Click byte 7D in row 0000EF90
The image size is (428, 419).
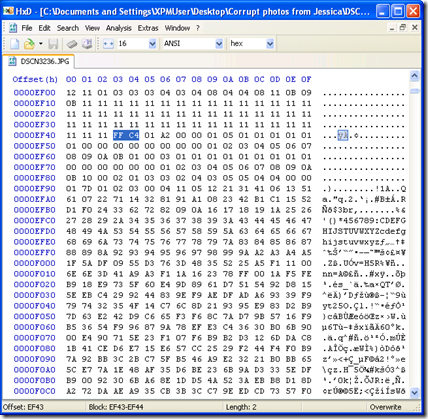(x=87, y=189)
